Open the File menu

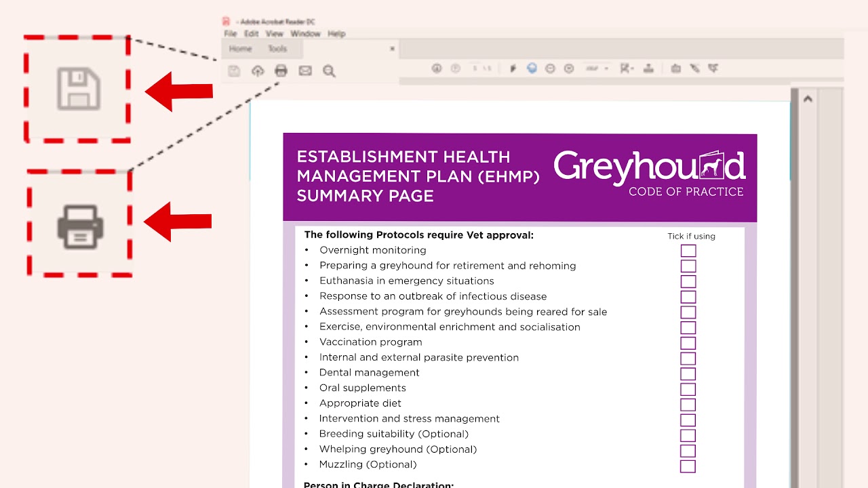(231, 33)
